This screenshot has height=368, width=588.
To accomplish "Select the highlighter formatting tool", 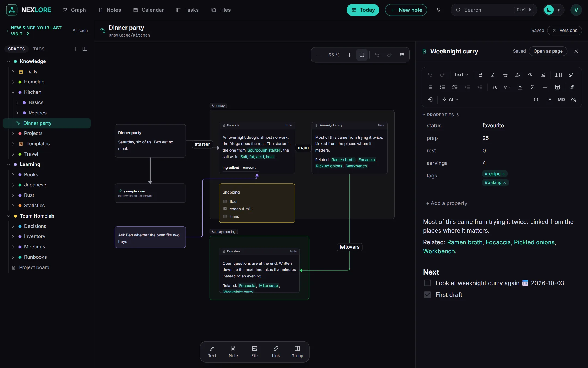I will (518, 75).
